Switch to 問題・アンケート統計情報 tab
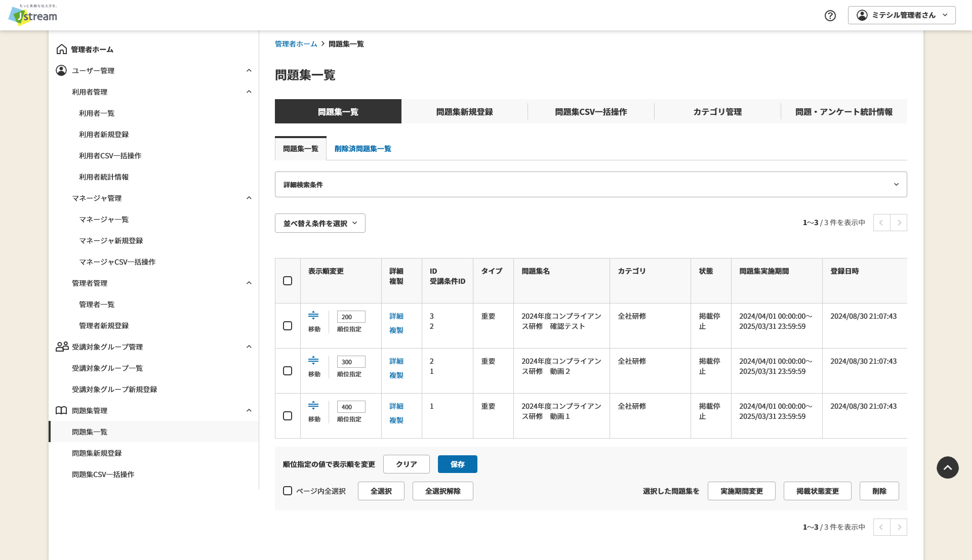Screen dimensions: 972x560 [844, 111]
